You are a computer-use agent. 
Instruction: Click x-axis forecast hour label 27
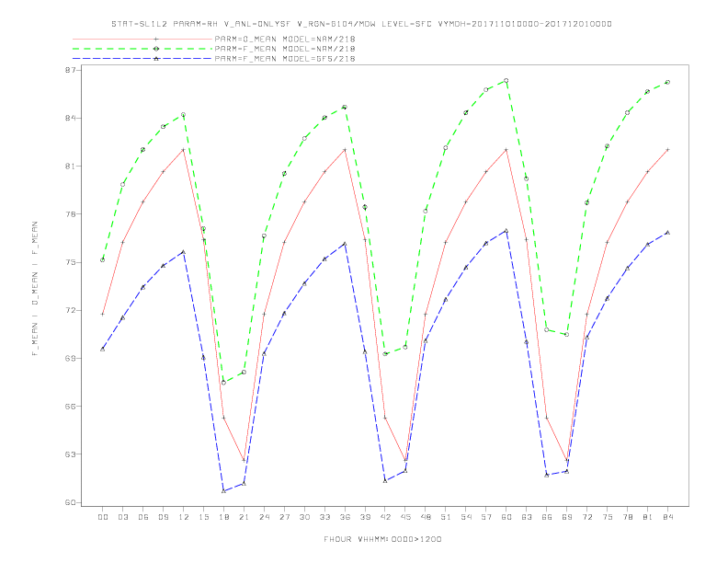coord(284,517)
